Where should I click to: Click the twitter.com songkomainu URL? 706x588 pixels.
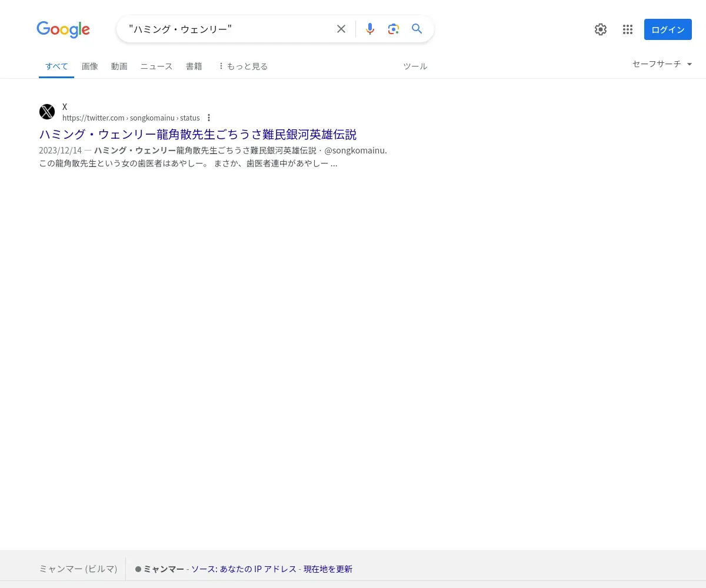click(131, 118)
